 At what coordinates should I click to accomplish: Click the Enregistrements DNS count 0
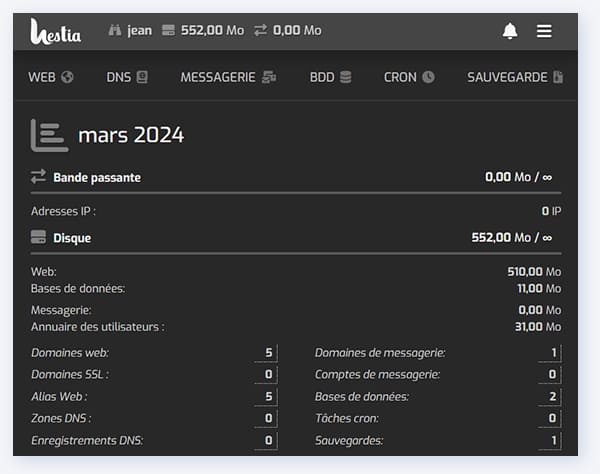pos(269,440)
